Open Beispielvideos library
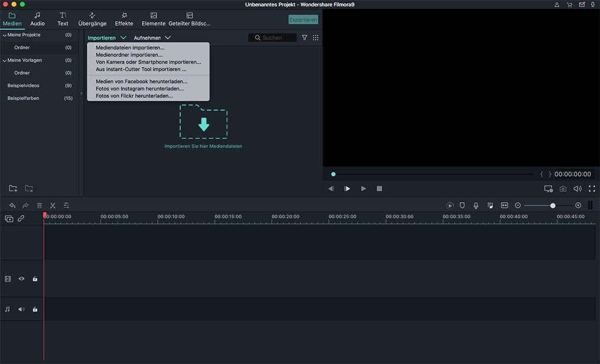The width and height of the screenshot is (600, 364). point(24,85)
